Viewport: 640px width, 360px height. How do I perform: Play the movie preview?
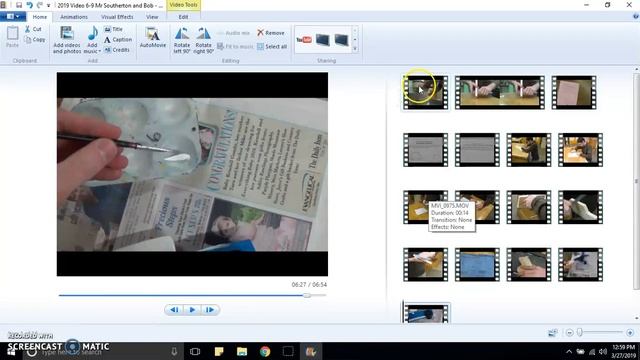(x=192, y=310)
